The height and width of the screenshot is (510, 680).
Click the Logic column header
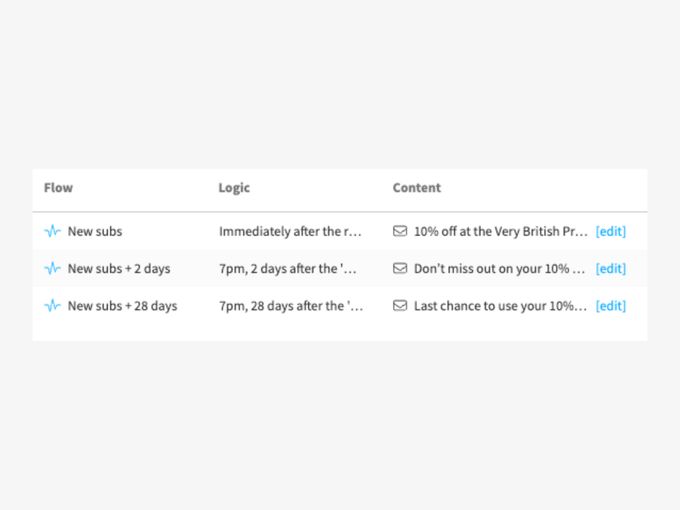coord(234,188)
